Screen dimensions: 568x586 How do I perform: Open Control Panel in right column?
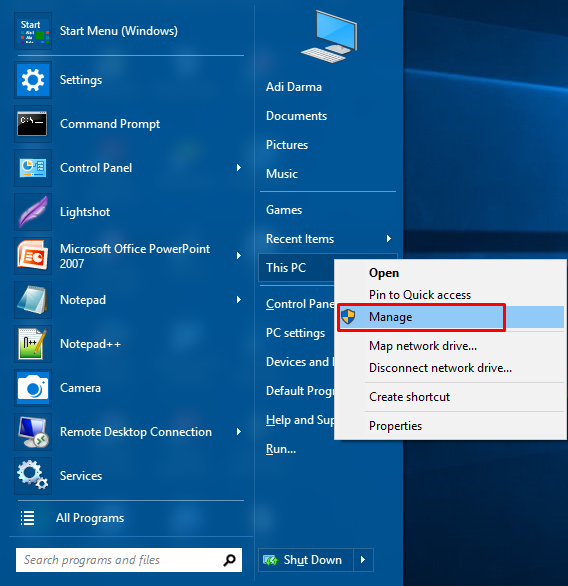(x=300, y=304)
